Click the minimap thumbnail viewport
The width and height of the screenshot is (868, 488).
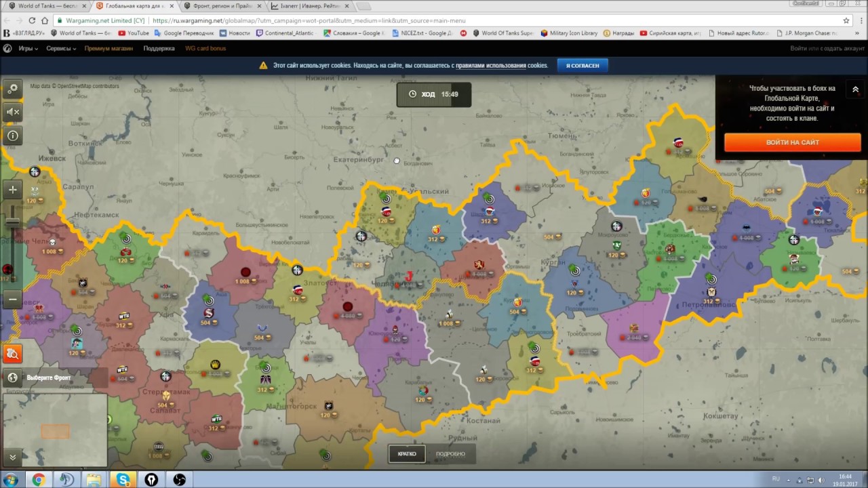(55, 432)
